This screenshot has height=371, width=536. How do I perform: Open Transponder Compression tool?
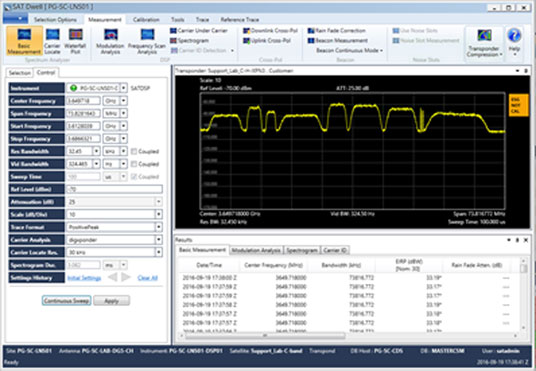(x=484, y=43)
